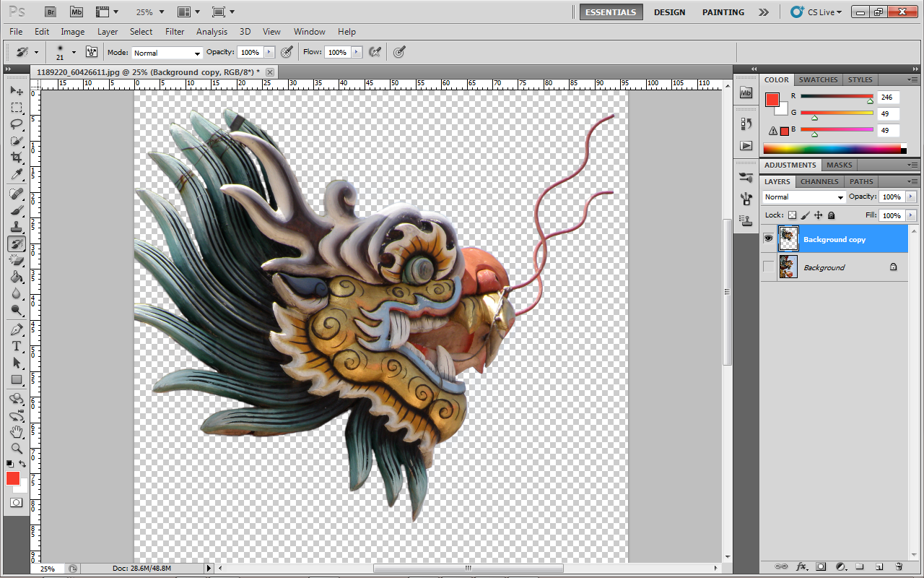Image resolution: width=924 pixels, height=578 pixels.
Task: Select the Eyedropper tool
Action: pyautogui.click(x=17, y=174)
